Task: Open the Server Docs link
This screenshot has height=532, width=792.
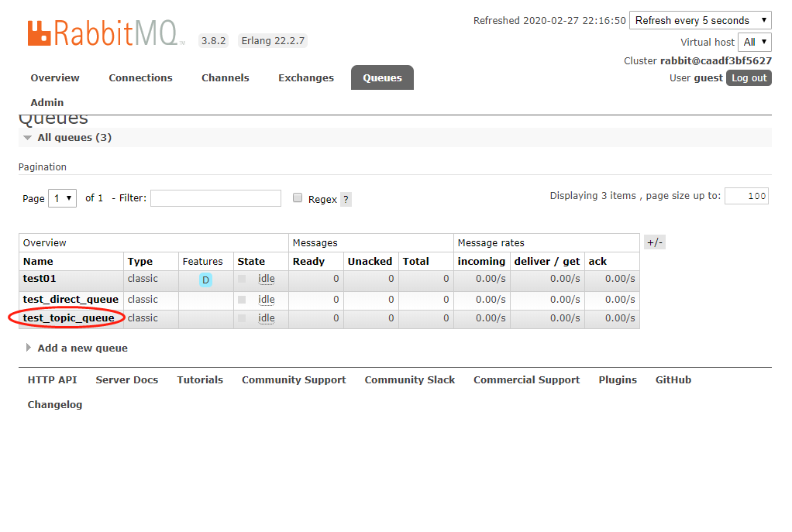Action: 127,379
